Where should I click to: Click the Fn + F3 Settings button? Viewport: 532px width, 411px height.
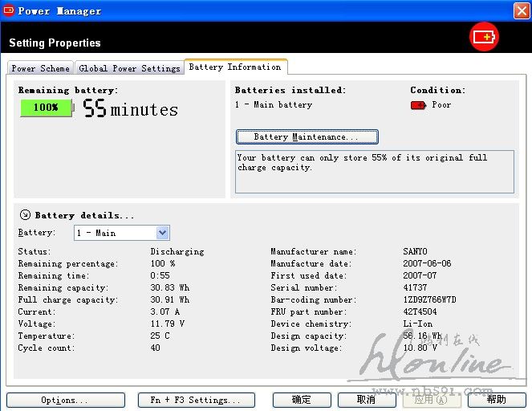pyautogui.click(x=196, y=400)
